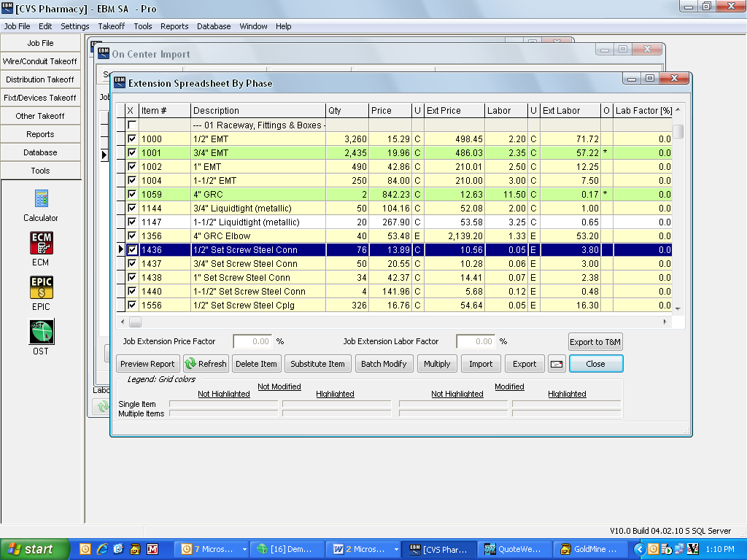Open the Takeoff menu
This screenshot has width=747, height=560.
[x=112, y=26]
